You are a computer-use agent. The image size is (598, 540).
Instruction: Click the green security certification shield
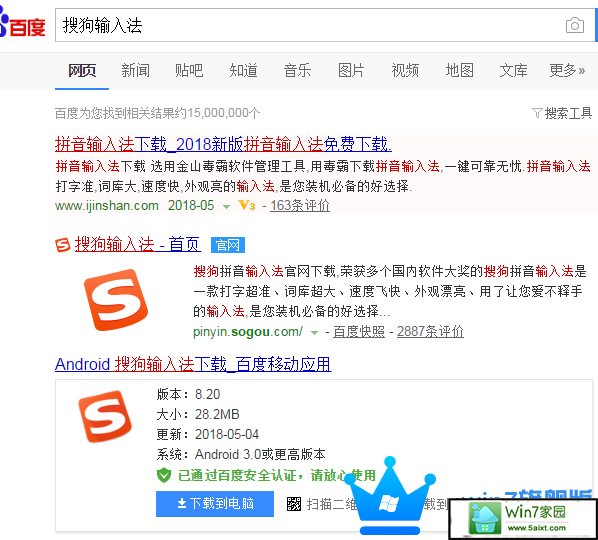pyautogui.click(x=164, y=475)
